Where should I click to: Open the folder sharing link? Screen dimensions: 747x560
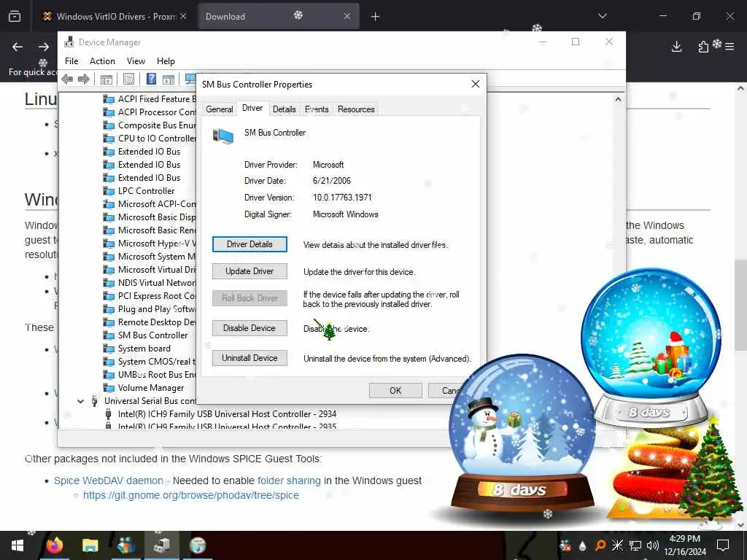289,481
